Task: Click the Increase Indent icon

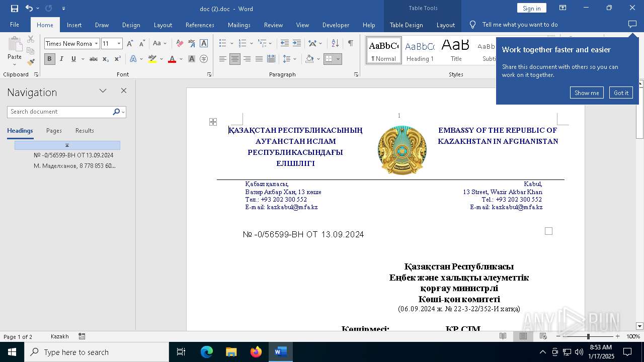Action: coord(297,44)
